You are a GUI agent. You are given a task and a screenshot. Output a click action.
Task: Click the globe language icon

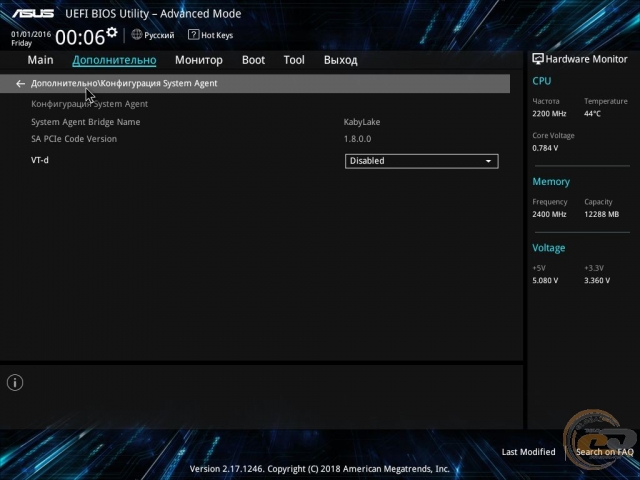click(x=137, y=35)
